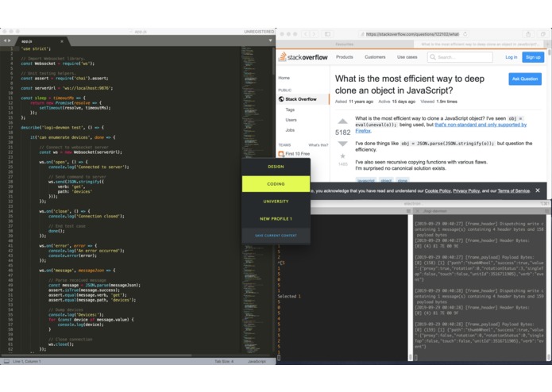Change JavaScript syntax in status bar
This screenshot has width=552, height=392.
257,361
